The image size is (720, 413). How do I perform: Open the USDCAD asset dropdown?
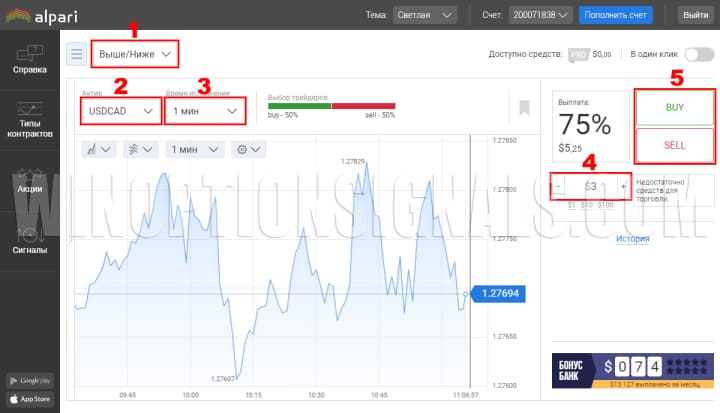[121, 109]
